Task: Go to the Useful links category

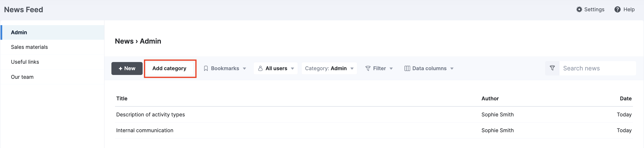Action: pos(53,62)
